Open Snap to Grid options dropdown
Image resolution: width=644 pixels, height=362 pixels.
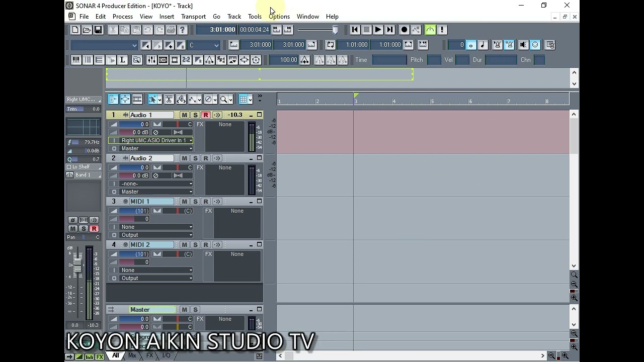click(x=250, y=99)
